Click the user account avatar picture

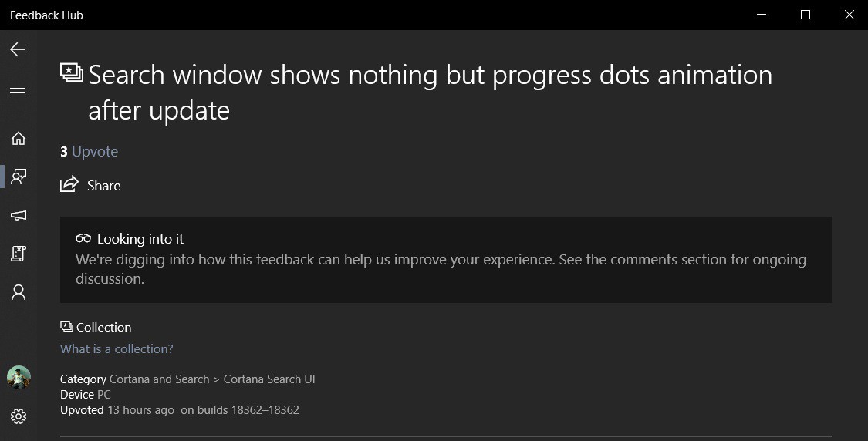[x=19, y=377]
